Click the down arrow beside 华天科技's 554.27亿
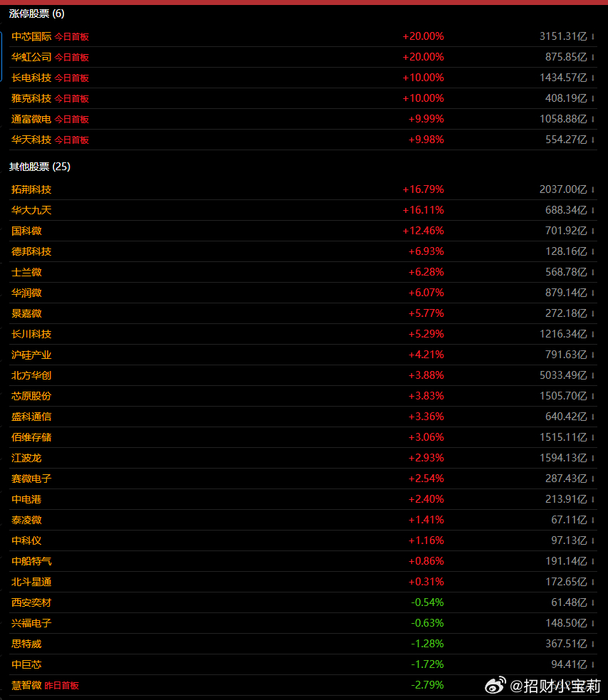This screenshot has height=700, width=608. click(x=593, y=140)
